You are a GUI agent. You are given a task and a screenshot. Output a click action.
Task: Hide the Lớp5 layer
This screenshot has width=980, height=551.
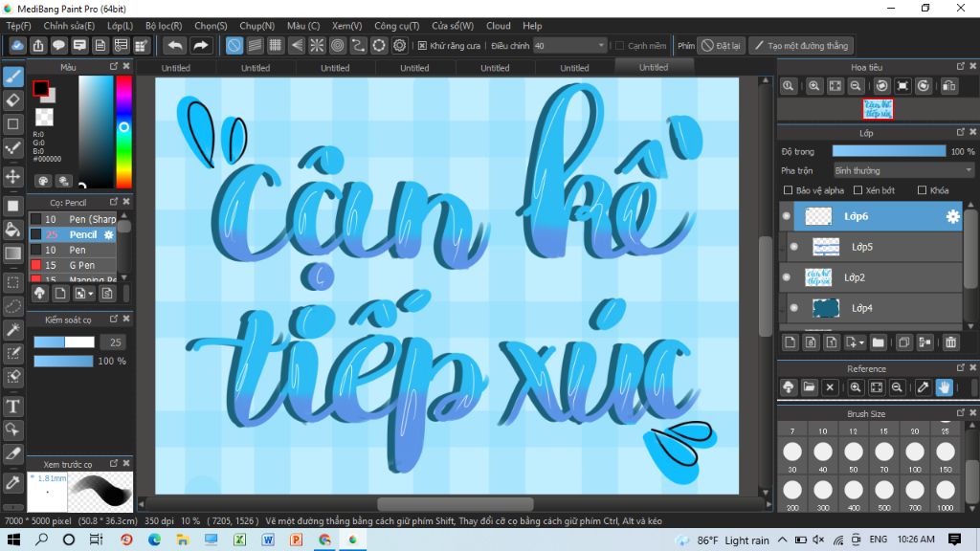pos(793,247)
